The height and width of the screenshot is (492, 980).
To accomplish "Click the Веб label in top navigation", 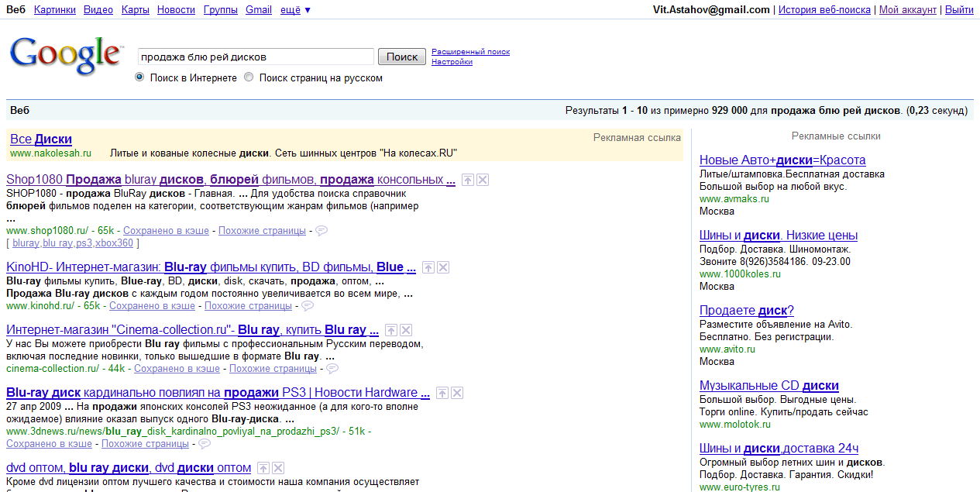I will click(16, 10).
